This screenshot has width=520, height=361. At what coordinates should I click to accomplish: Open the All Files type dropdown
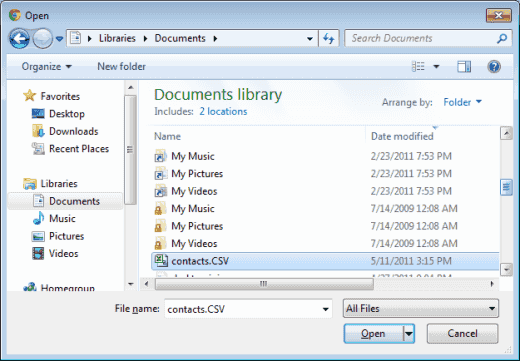pyautogui.click(x=421, y=308)
